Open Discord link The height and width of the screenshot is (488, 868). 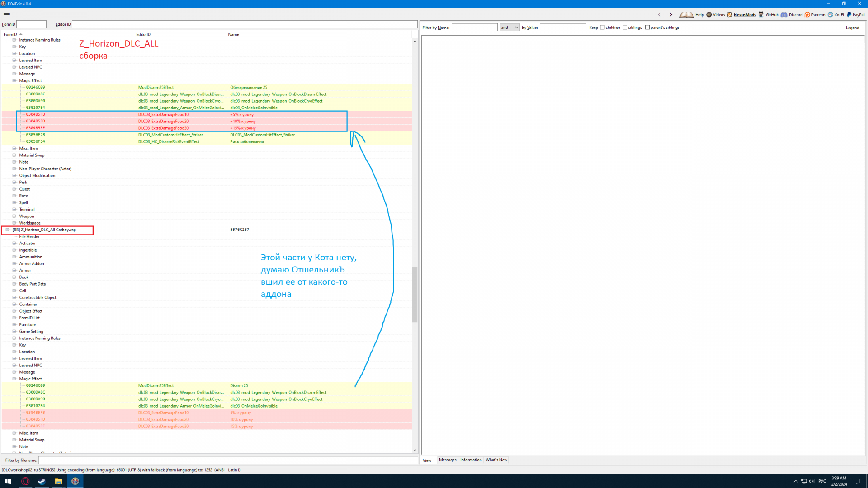coord(795,15)
